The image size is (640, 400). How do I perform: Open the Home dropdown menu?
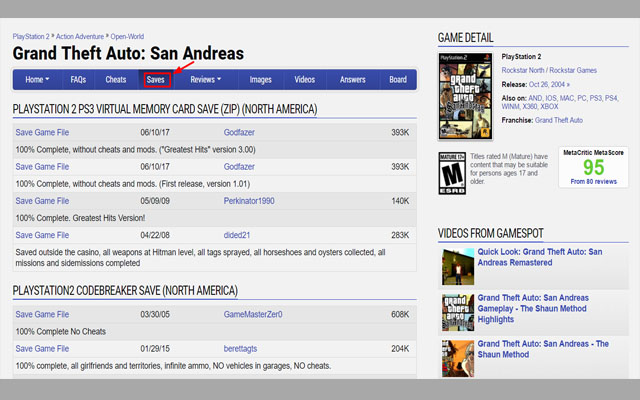(40, 79)
